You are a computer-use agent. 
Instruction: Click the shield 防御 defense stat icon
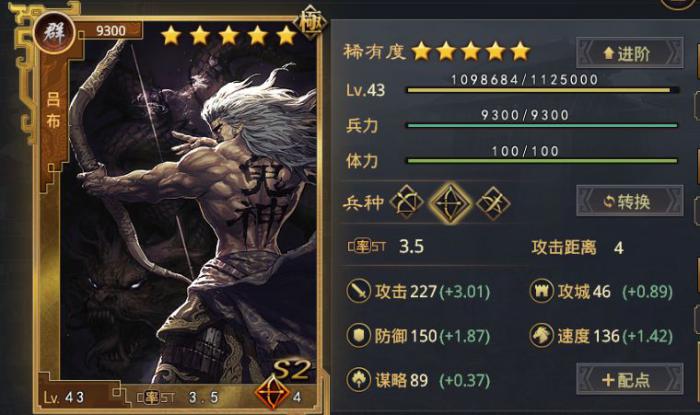pos(358,336)
